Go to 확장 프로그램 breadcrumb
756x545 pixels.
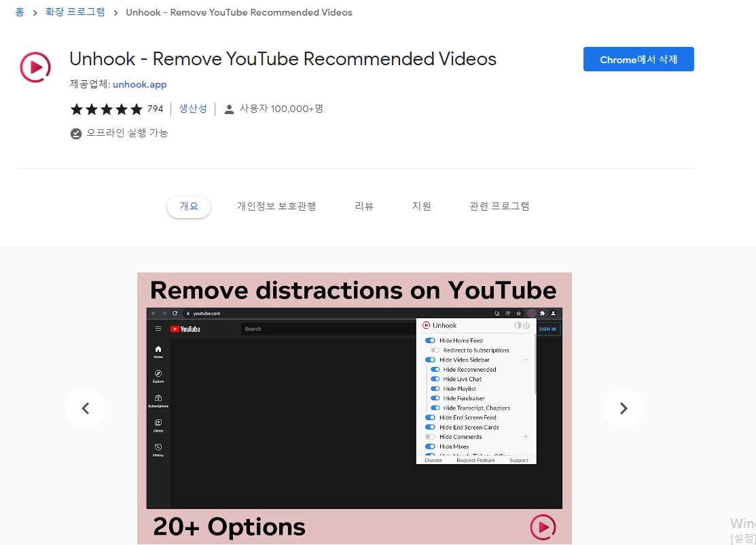pyautogui.click(x=75, y=12)
